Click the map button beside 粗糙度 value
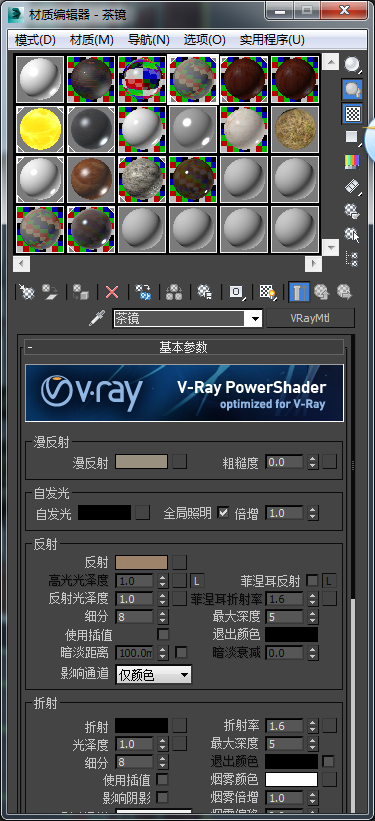This screenshot has height=821, width=375. (329, 461)
